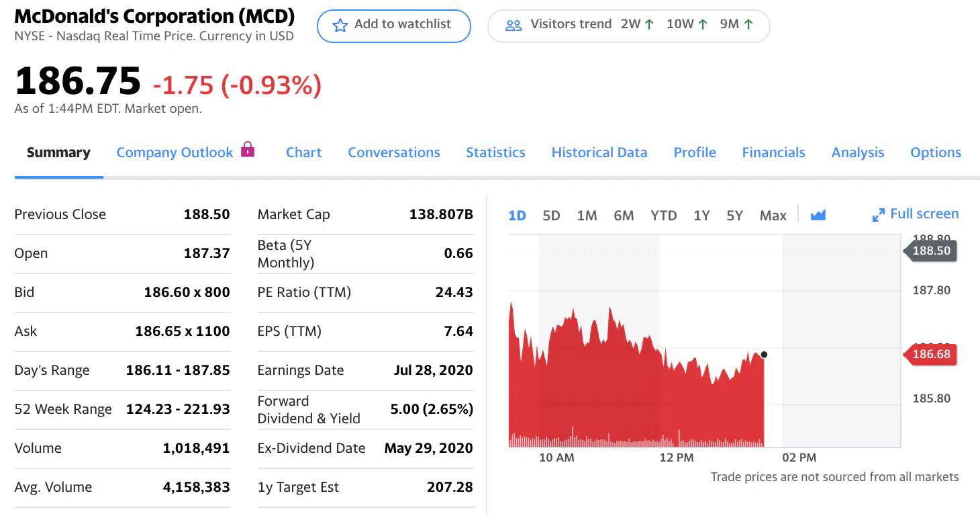Click the full screen expand arrows icon
The height and width of the screenshot is (516, 980).
tap(878, 215)
